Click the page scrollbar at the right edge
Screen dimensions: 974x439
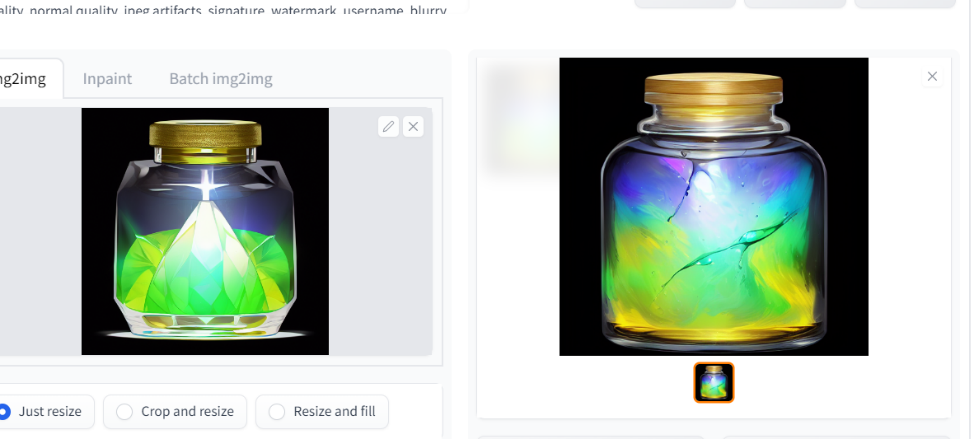click(968, 219)
